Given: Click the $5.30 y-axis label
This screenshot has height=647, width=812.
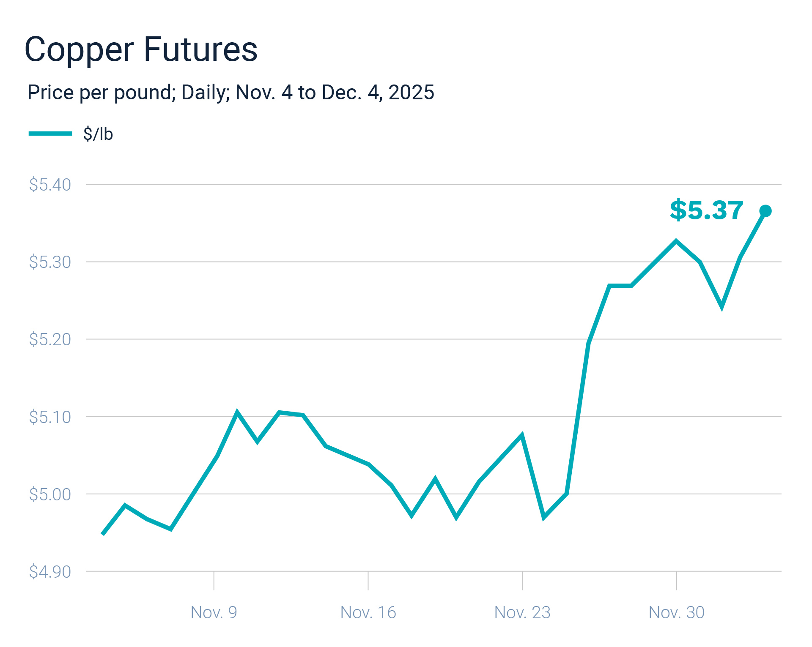Looking at the screenshot, I should click(50, 262).
